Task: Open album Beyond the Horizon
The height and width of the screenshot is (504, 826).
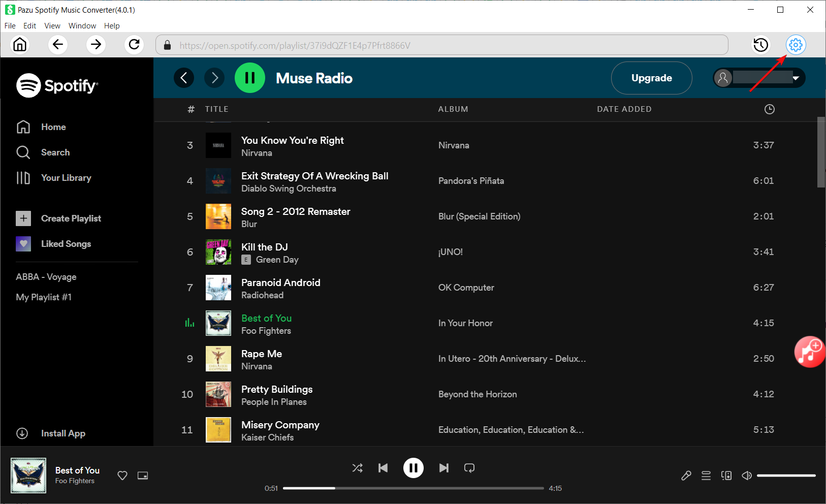Action: point(478,394)
